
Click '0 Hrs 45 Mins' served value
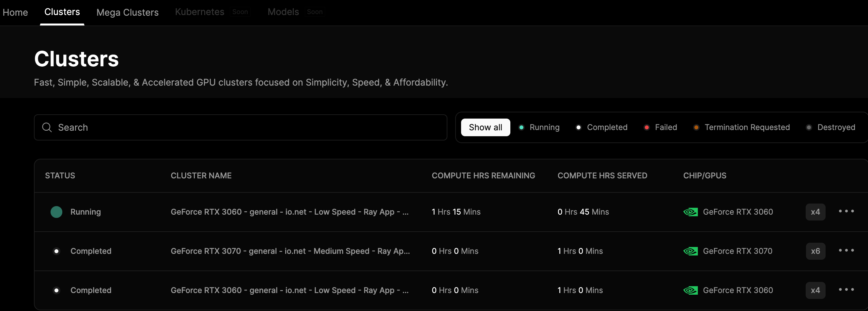pyautogui.click(x=583, y=212)
